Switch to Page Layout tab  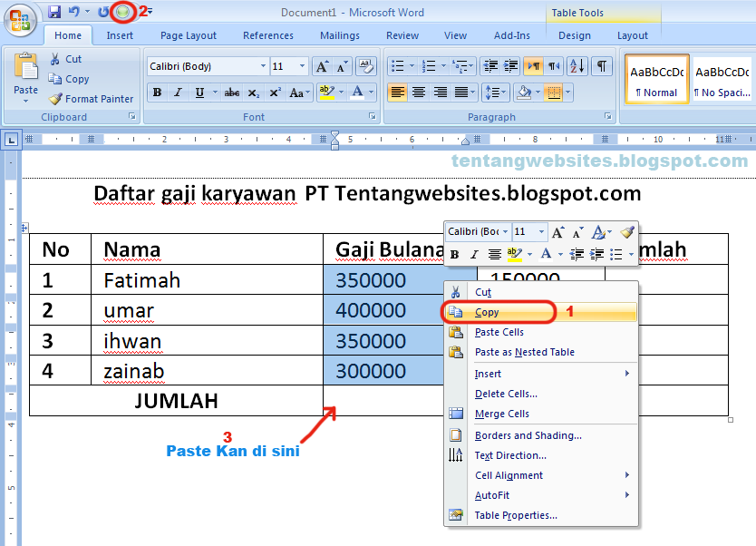pos(189,35)
